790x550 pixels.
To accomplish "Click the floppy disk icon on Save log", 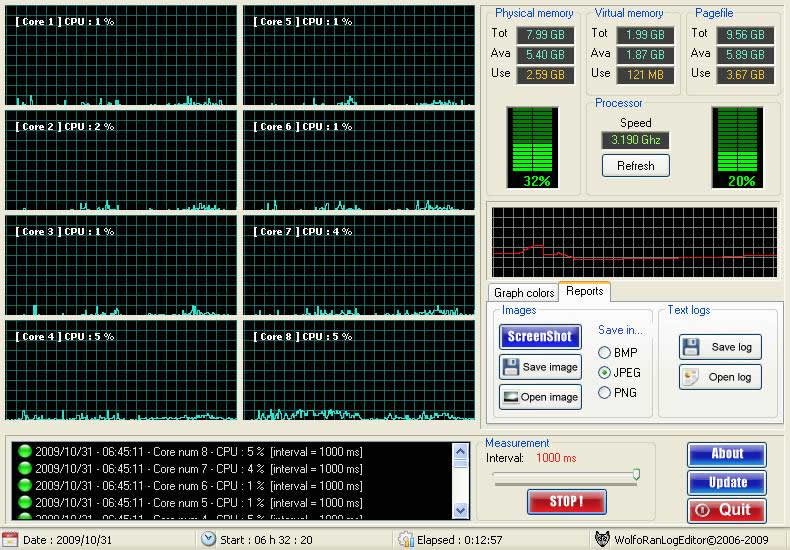I will pos(691,347).
